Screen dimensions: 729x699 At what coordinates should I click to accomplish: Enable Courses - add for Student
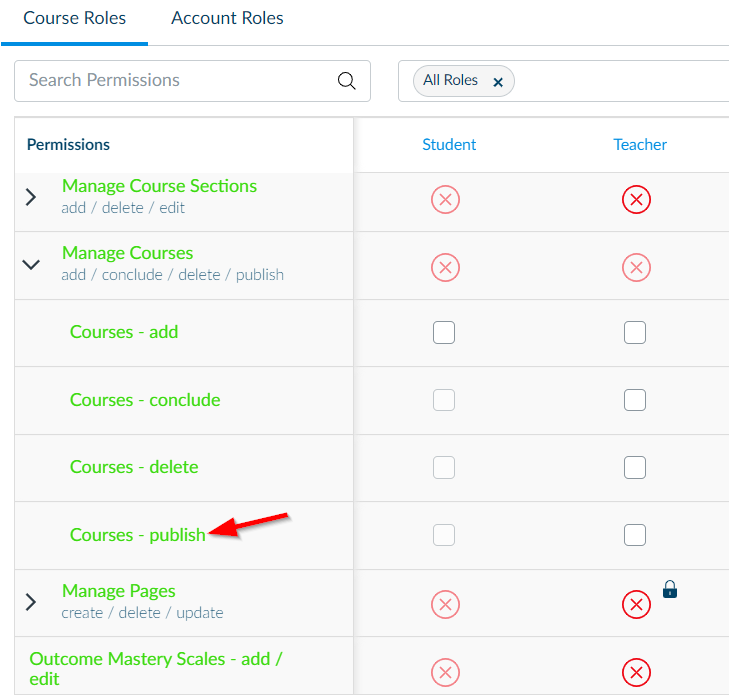pyautogui.click(x=444, y=333)
